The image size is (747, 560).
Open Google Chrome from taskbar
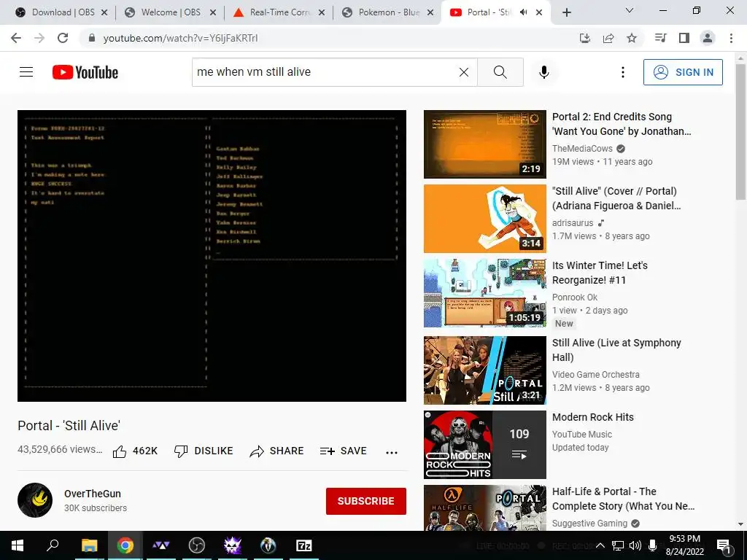click(x=125, y=545)
